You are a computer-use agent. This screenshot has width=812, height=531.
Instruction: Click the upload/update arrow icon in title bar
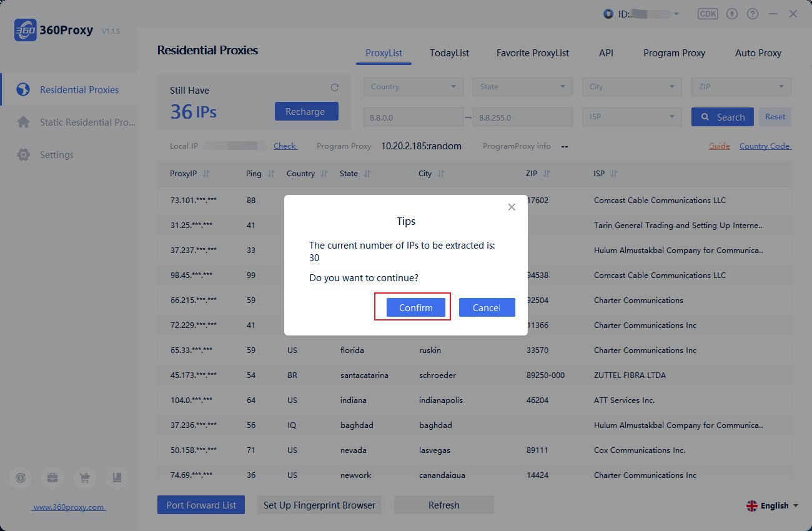point(733,14)
